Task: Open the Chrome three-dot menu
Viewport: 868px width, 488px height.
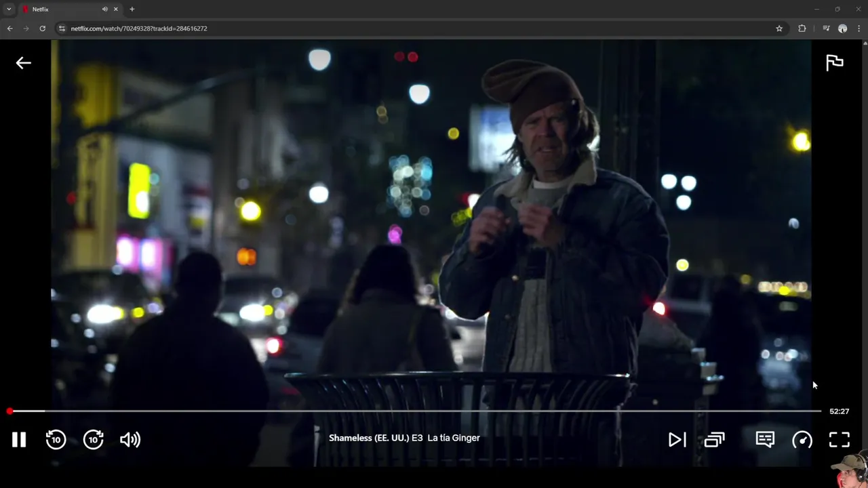Action: click(859, 28)
